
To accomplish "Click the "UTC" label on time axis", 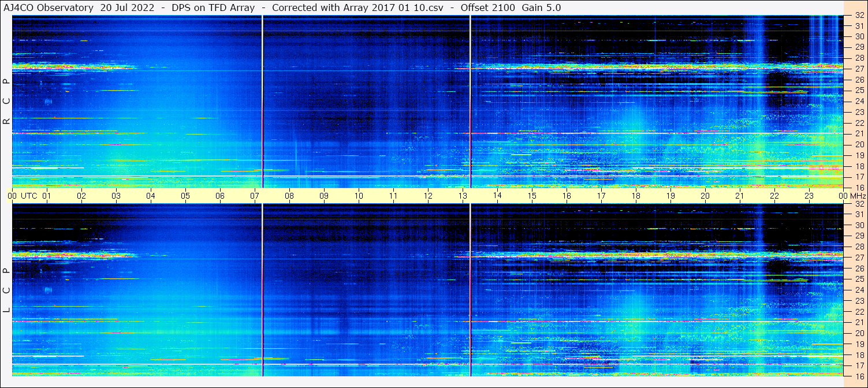I will pos(29,196).
